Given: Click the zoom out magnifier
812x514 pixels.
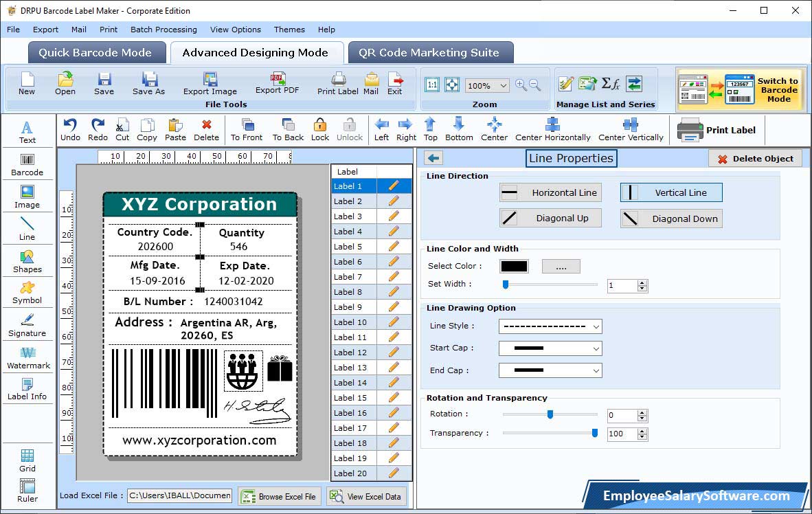Looking at the screenshot, I should (x=535, y=85).
